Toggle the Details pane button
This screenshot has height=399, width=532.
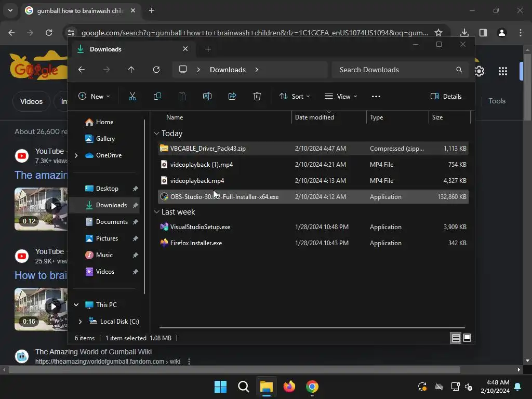(446, 96)
